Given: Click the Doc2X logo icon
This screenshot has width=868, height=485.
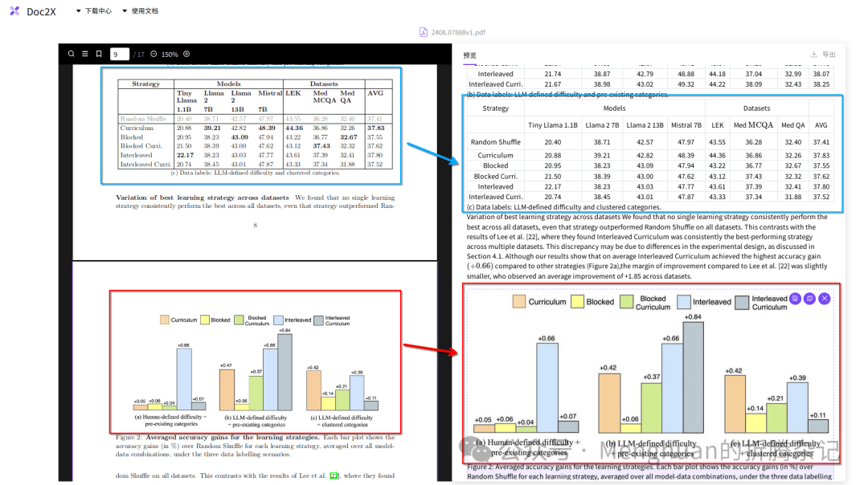Looking at the screenshot, I should click(14, 11).
